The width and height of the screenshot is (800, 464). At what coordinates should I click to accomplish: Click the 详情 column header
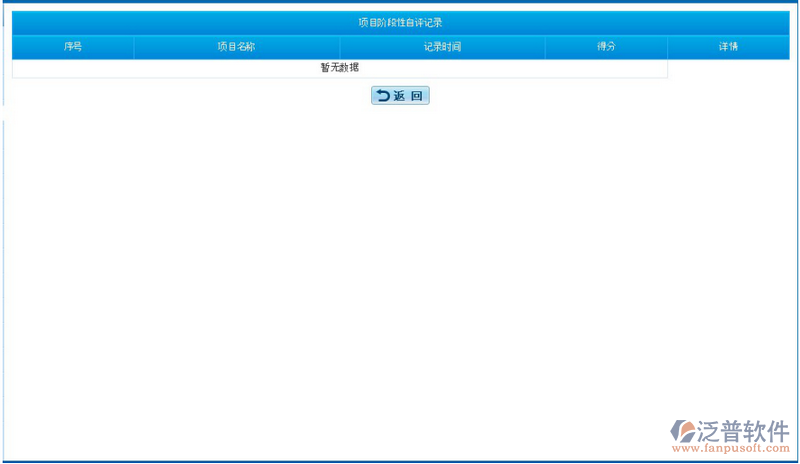(x=728, y=47)
